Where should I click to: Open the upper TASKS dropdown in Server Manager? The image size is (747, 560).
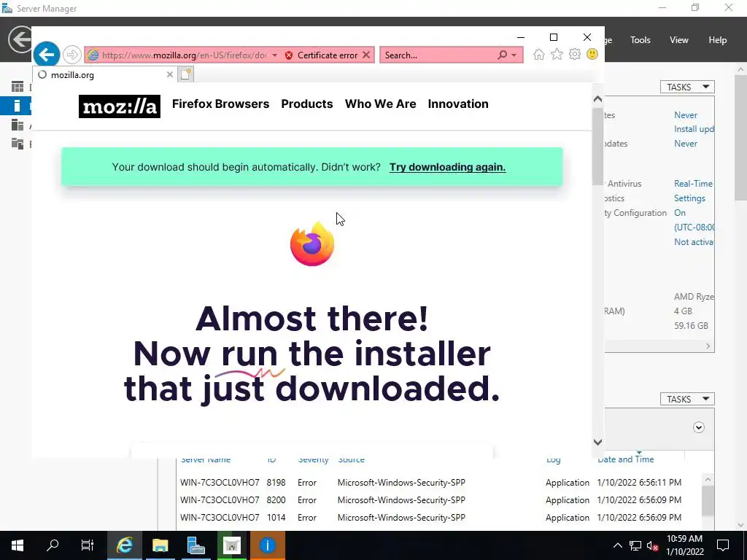pyautogui.click(x=687, y=87)
